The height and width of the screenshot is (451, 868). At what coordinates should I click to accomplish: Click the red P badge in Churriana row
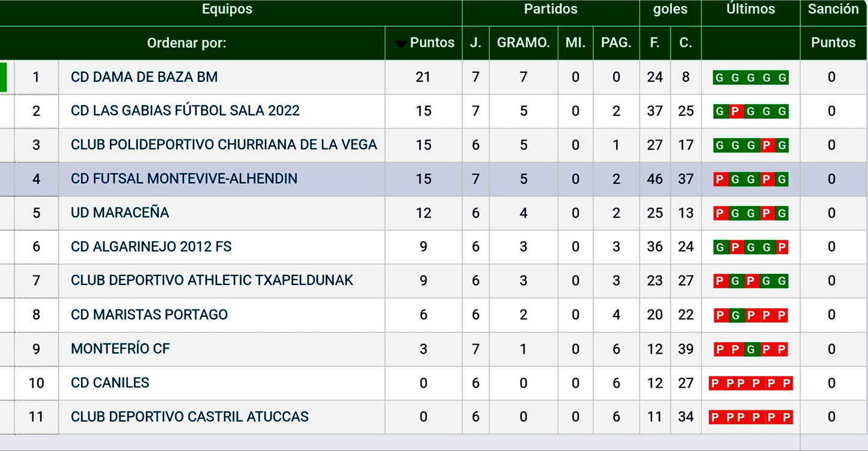(766, 145)
